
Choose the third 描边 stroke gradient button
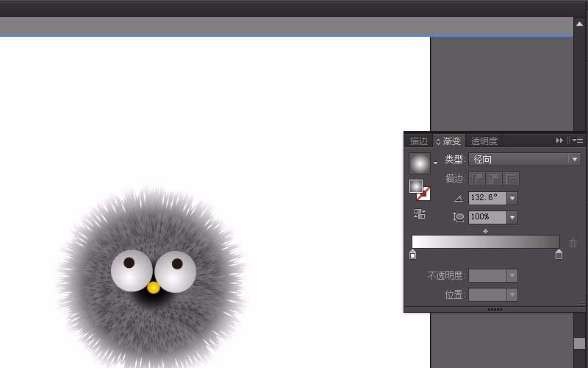click(x=511, y=179)
